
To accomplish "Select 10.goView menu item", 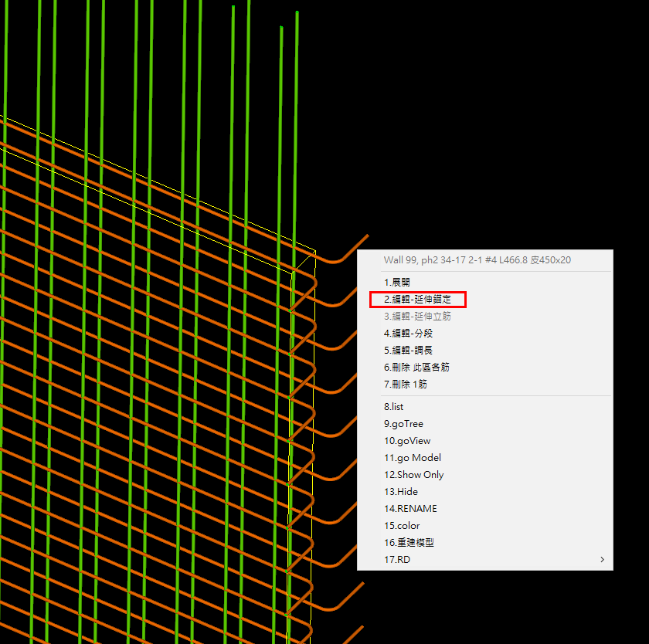I will pos(484,440).
